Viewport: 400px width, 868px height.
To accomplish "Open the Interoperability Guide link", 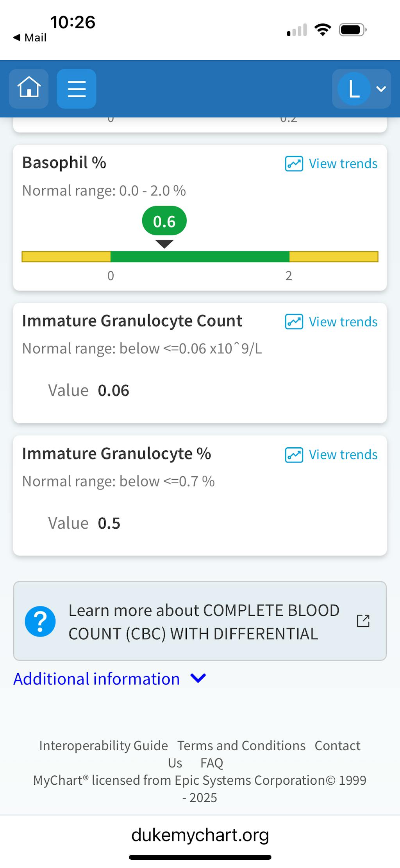I will click(x=104, y=746).
